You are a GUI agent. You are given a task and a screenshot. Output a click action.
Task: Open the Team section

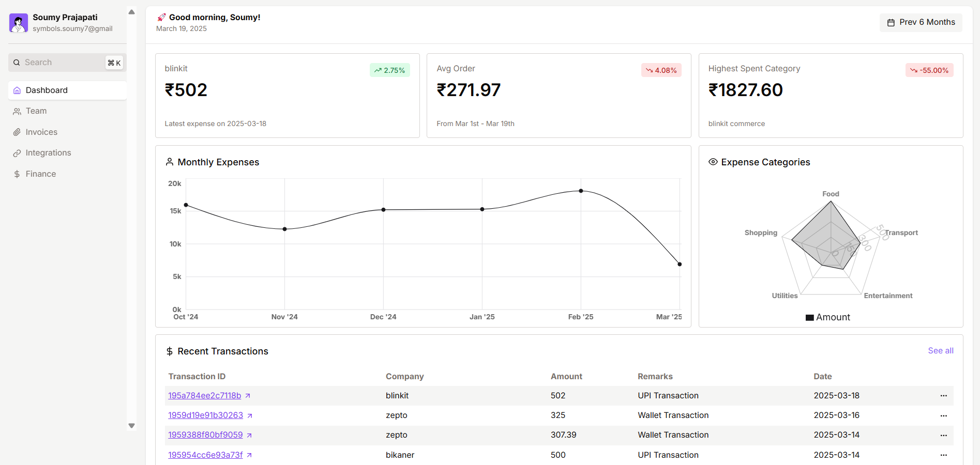tap(67, 111)
